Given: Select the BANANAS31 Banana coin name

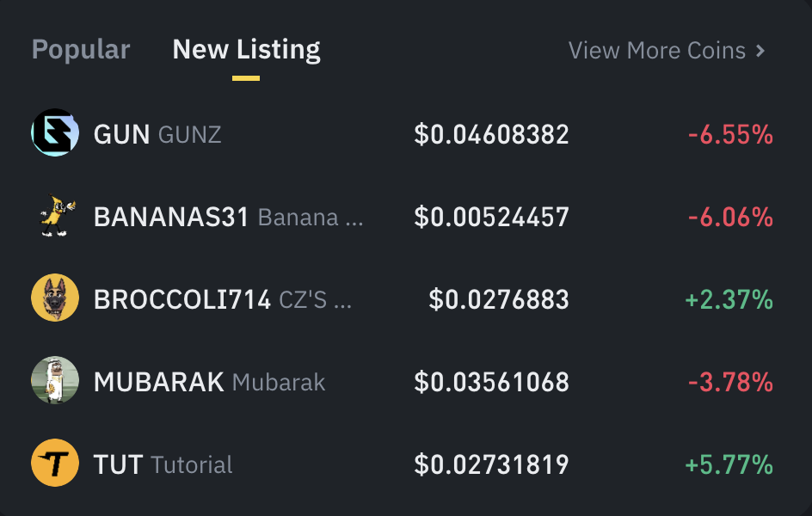Looking at the screenshot, I should click(x=229, y=217).
